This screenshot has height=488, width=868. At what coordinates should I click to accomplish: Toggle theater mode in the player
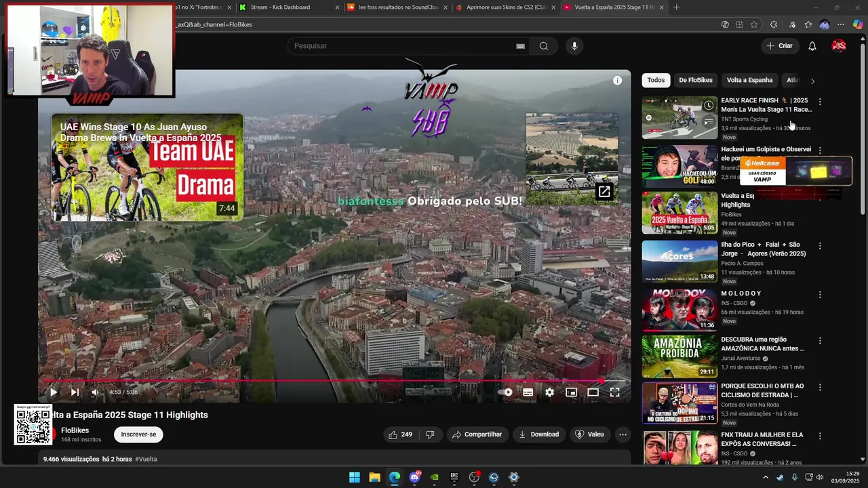(593, 392)
